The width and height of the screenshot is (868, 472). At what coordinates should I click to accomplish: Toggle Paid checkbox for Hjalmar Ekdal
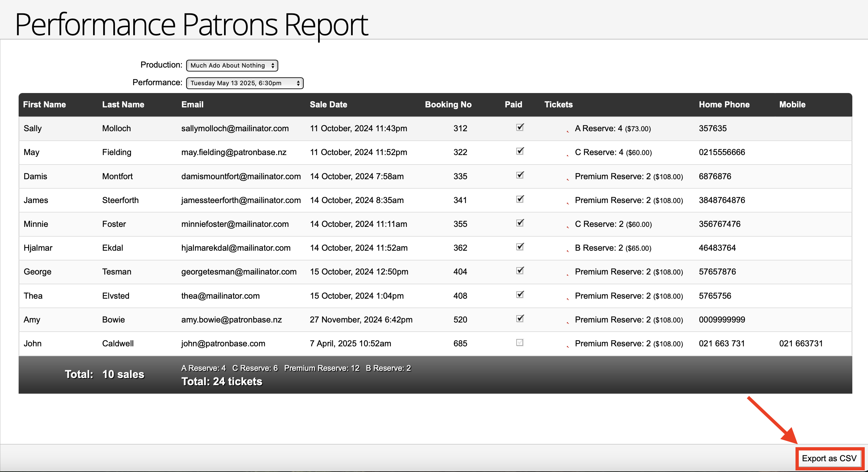(520, 247)
